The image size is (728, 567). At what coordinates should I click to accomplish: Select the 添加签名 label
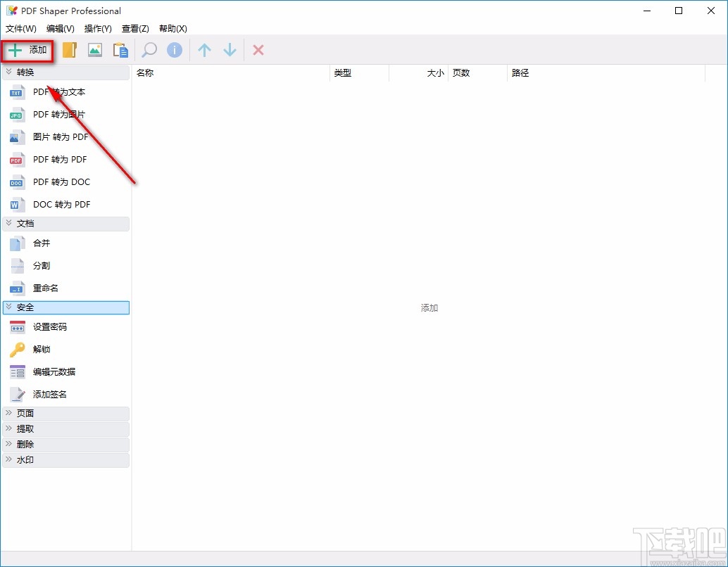tap(50, 395)
